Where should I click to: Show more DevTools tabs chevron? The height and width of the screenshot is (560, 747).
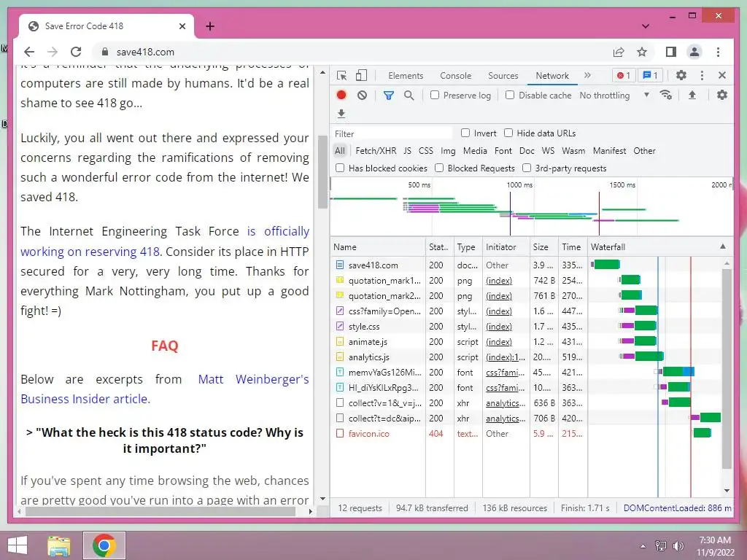pyautogui.click(x=587, y=75)
